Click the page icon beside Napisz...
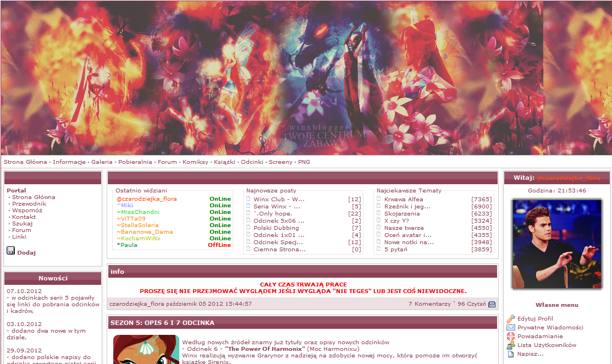612x364 pixels. click(510, 354)
